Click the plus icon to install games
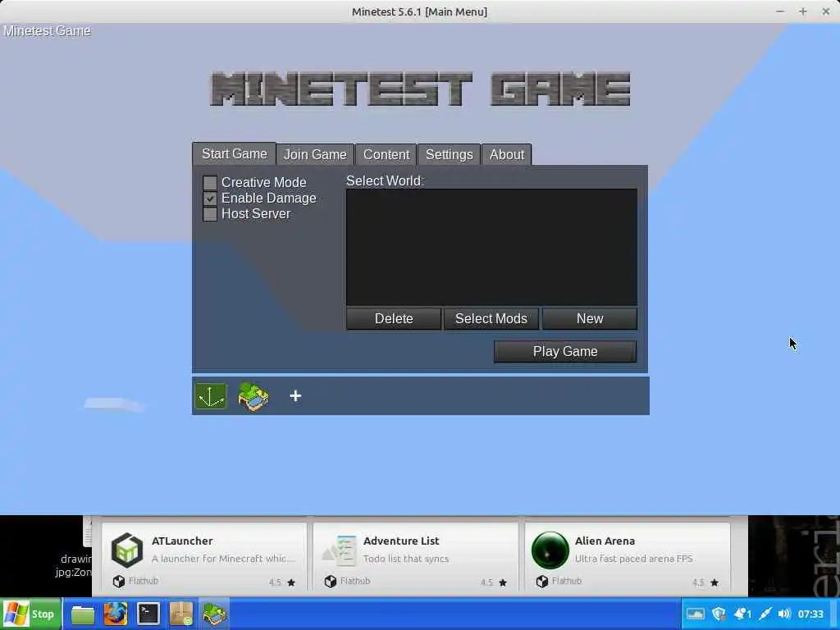 [x=295, y=396]
